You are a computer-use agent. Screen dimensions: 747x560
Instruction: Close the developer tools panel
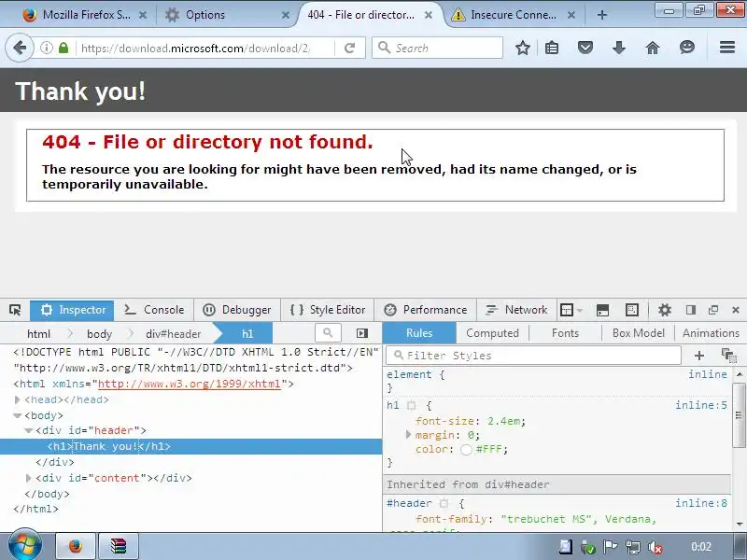point(736,310)
